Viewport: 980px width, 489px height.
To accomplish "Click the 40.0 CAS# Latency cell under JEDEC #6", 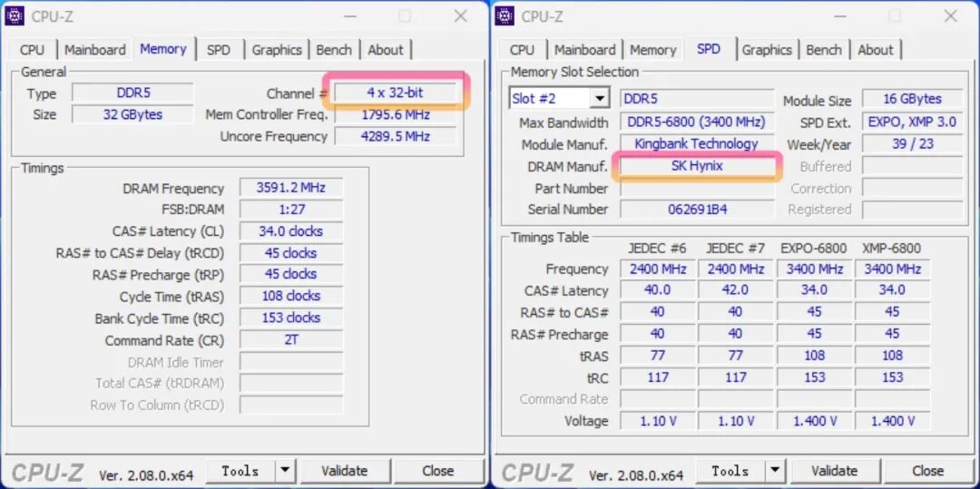I will point(657,290).
